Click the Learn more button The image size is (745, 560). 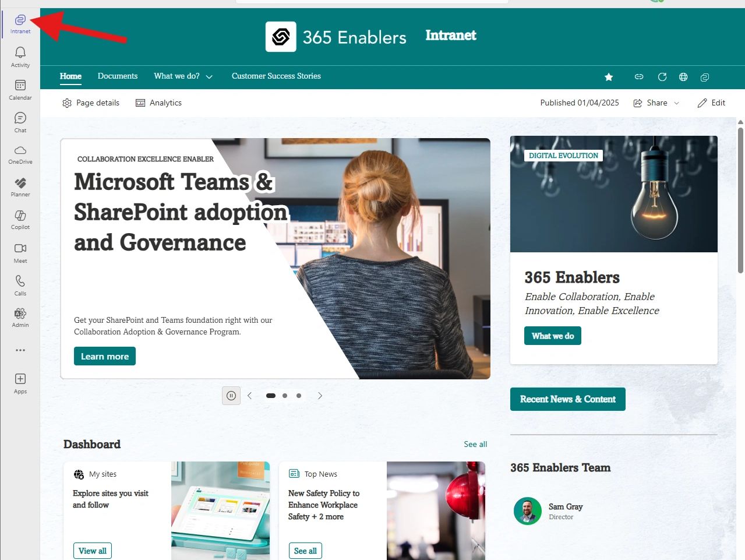coord(105,356)
